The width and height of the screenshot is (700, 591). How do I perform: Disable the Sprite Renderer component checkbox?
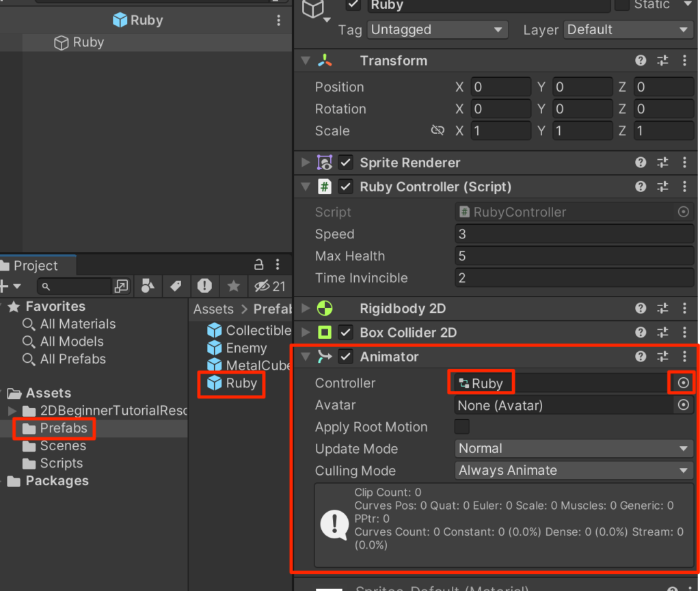pos(345,163)
